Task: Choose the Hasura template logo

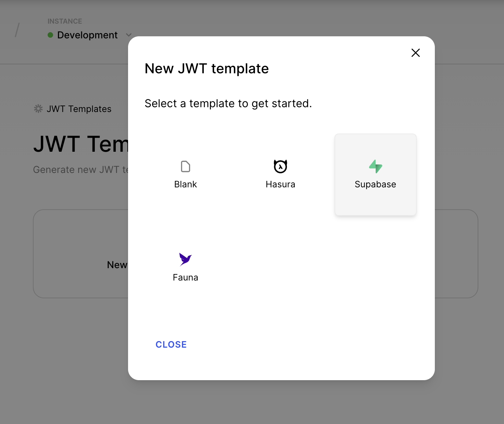Action: point(280,166)
